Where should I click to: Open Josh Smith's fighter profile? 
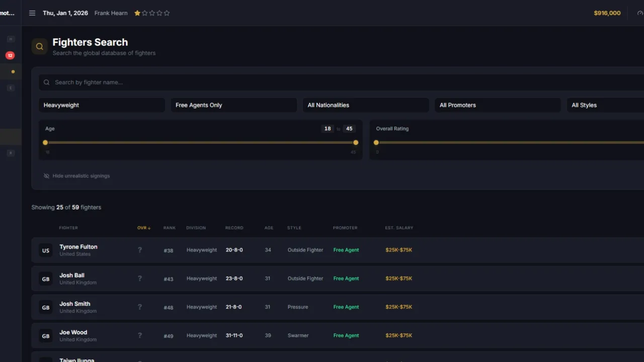pos(75,304)
